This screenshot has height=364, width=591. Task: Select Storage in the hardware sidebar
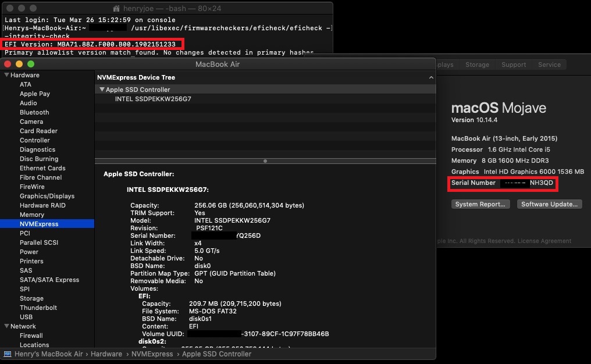point(31,298)
